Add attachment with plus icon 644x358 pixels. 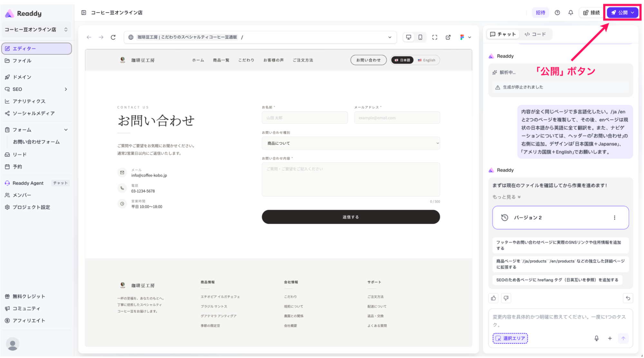610,338
